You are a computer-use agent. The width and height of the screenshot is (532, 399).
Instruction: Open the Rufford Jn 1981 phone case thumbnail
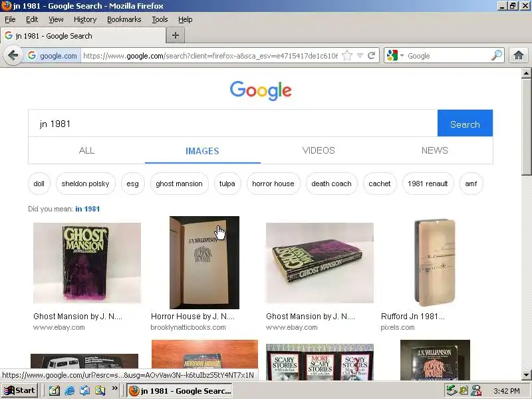[435, 263]
